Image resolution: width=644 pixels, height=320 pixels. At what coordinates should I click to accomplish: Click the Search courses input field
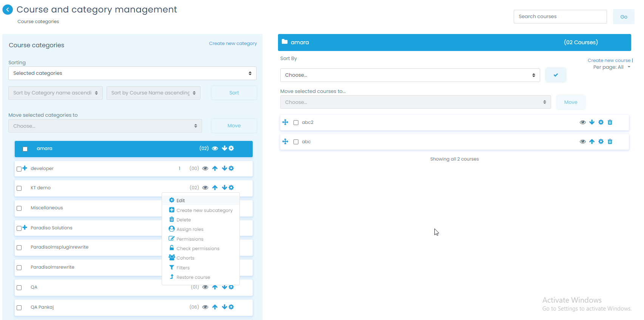(x=560, y=17)
